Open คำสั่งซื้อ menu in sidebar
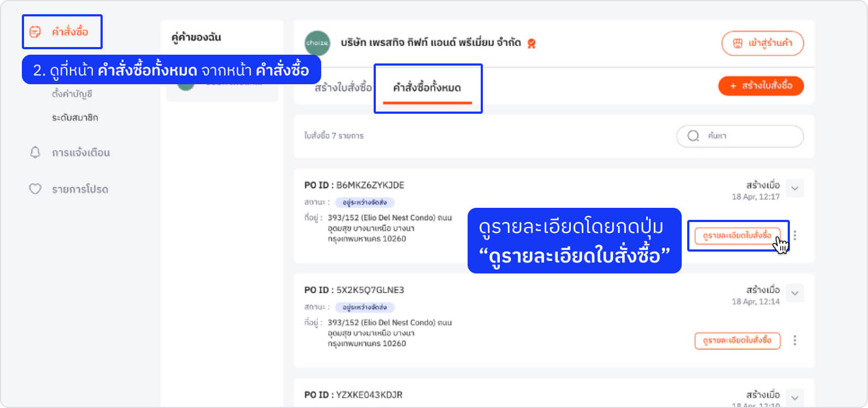This screenshot has width=868, height=408. click(x=70, y=32)
